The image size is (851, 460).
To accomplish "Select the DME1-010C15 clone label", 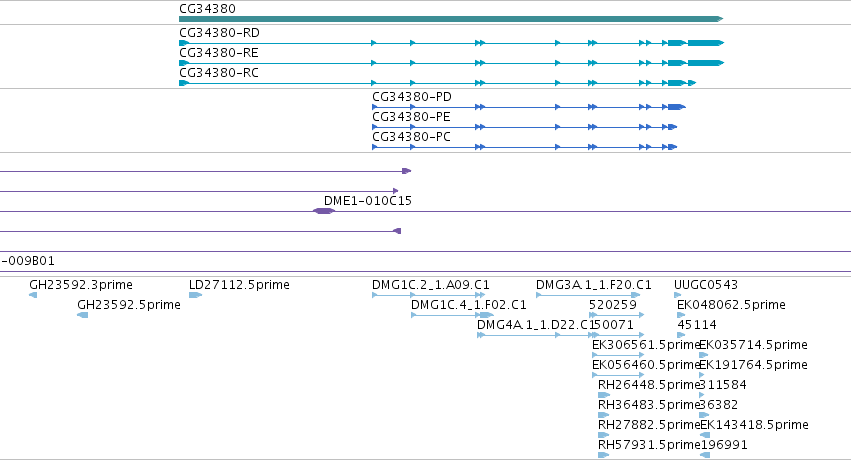I will pos(368,201).
